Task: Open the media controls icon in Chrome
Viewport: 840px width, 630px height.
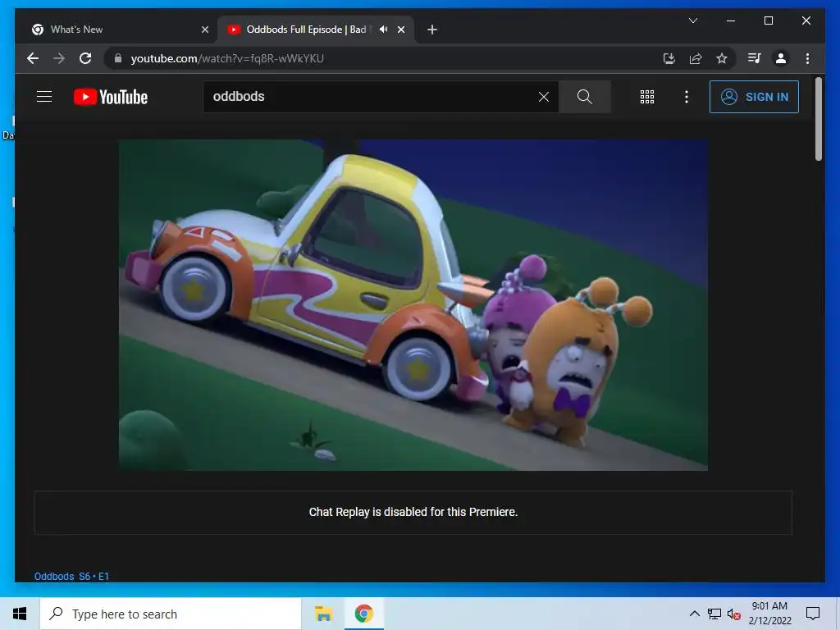Action: click(x=755, y=58)
